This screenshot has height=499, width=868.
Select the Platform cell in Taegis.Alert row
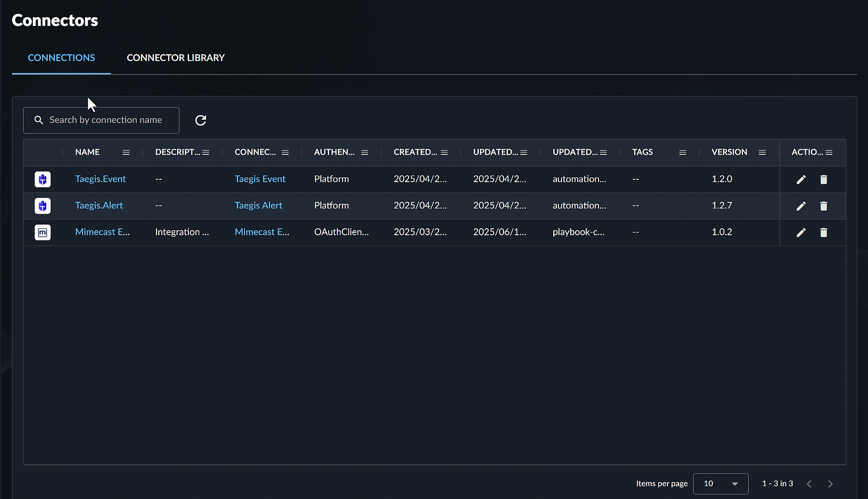coord(331,206)
